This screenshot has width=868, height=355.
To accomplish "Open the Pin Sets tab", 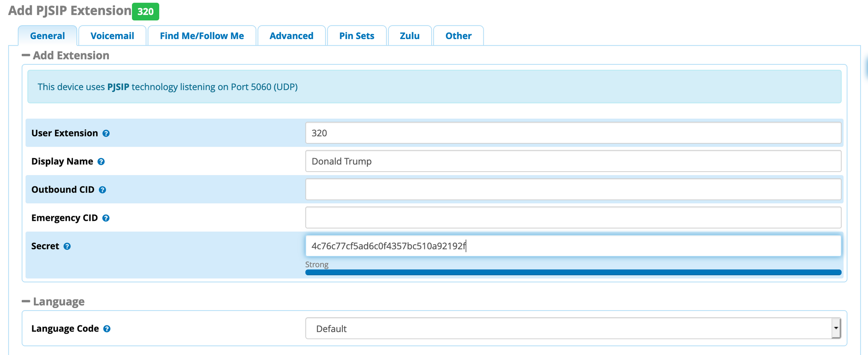I will tap(357, 36).
